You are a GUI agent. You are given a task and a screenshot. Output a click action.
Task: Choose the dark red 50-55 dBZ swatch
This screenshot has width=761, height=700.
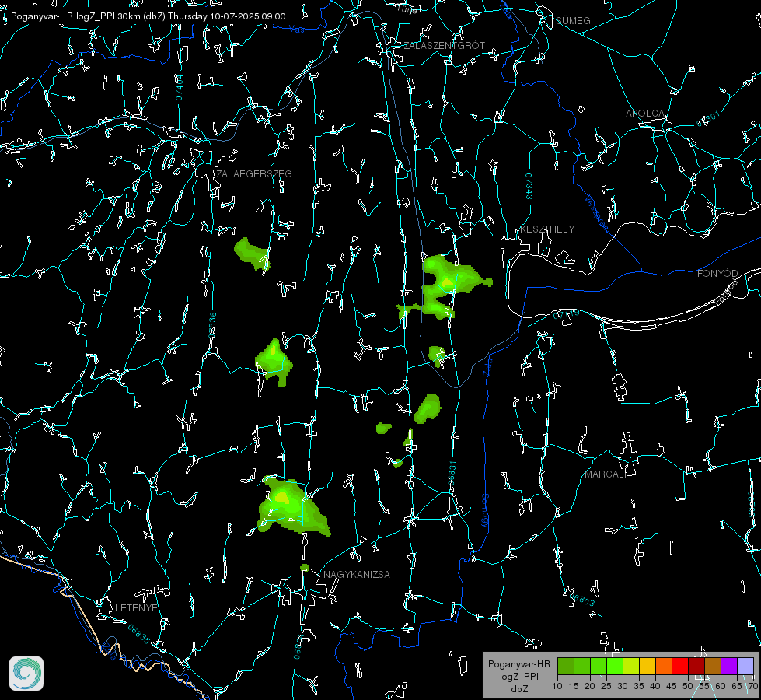pos(696,666)
